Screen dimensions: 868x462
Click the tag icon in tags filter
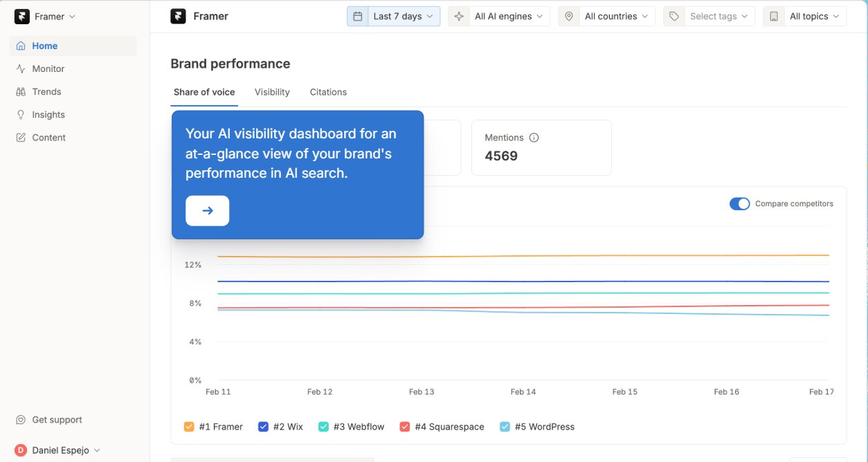(x=674, y=17)
